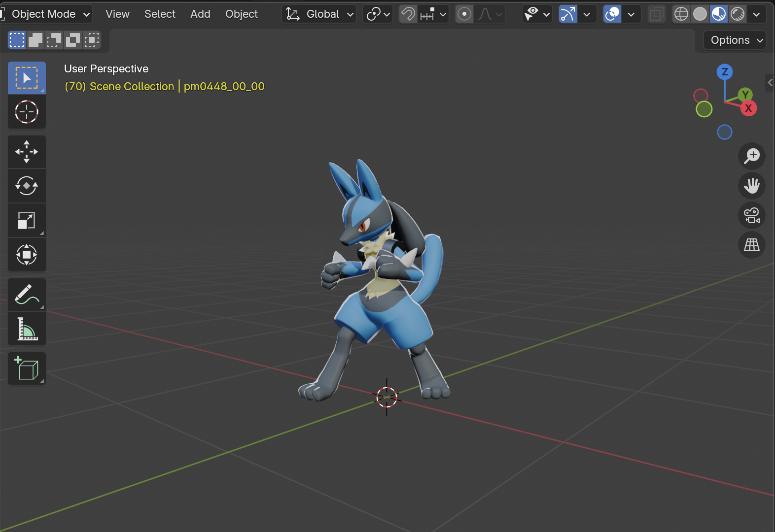Click the hollow green negative Y circle

[x=704, y=109]
